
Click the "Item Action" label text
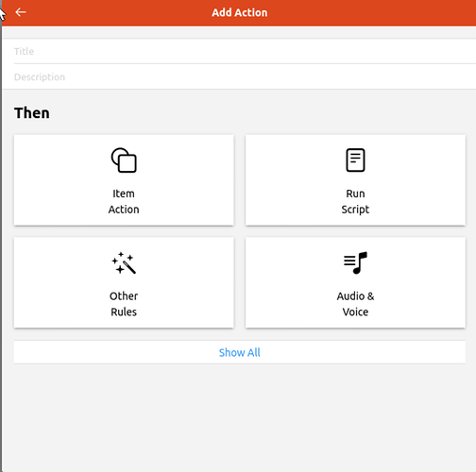pos(124,201)
